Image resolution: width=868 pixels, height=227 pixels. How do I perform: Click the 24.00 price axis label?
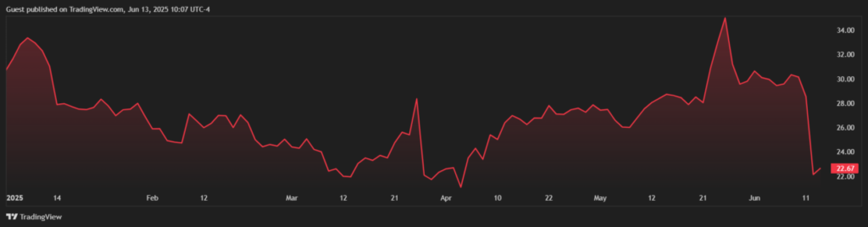[x=845, y=152]
